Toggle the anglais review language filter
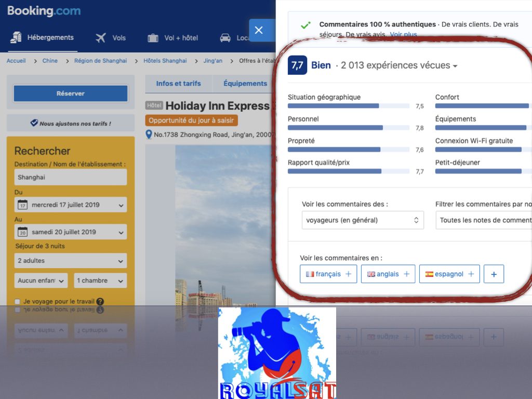The height and width of the screenshot is (399, 532). 388,274
